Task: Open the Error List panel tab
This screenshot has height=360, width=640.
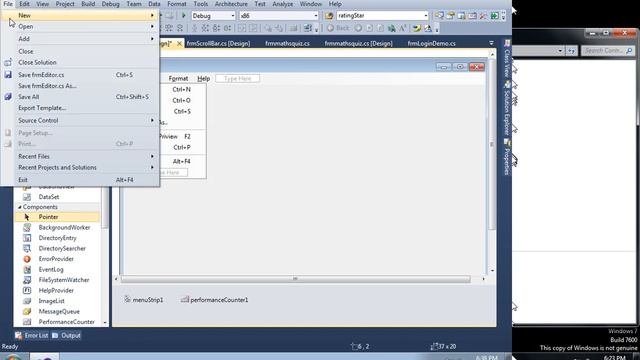Action: pos(32,336)
